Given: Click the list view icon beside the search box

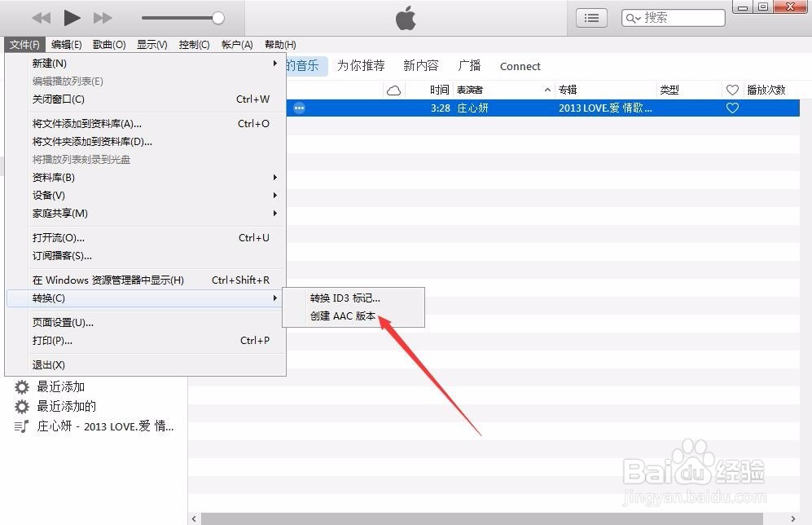Looking at the screenshot, I should [x=591, y=17].
